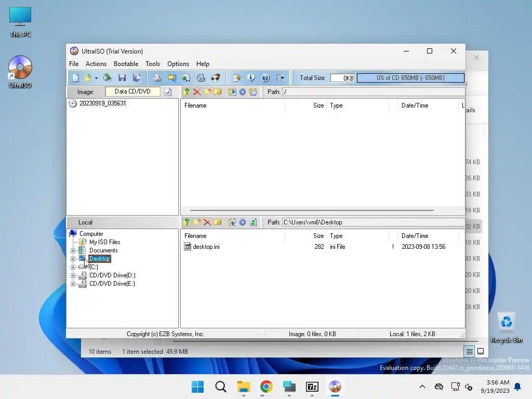
Task: Click the Image pane Up folder arrow
Action: point(187,92)
